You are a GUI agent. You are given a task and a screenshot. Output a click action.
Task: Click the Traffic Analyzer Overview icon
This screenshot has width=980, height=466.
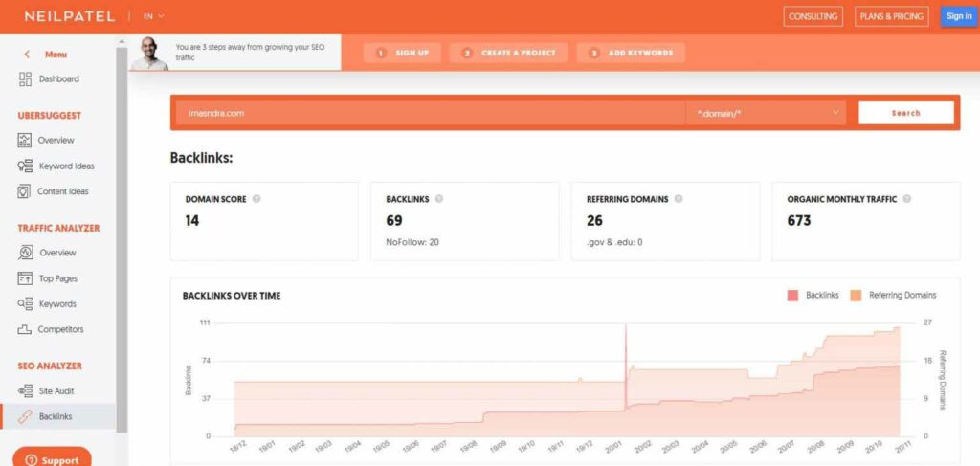(x=25, y=253)
